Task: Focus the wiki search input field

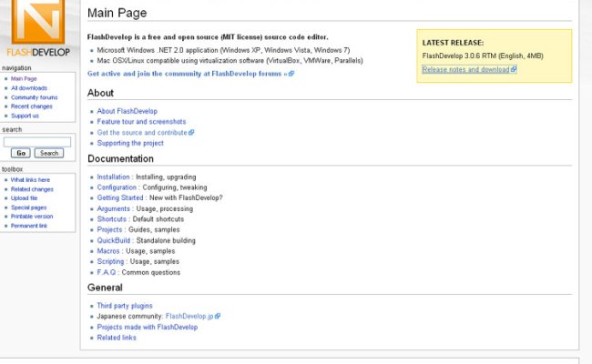Action: [37, 142]
